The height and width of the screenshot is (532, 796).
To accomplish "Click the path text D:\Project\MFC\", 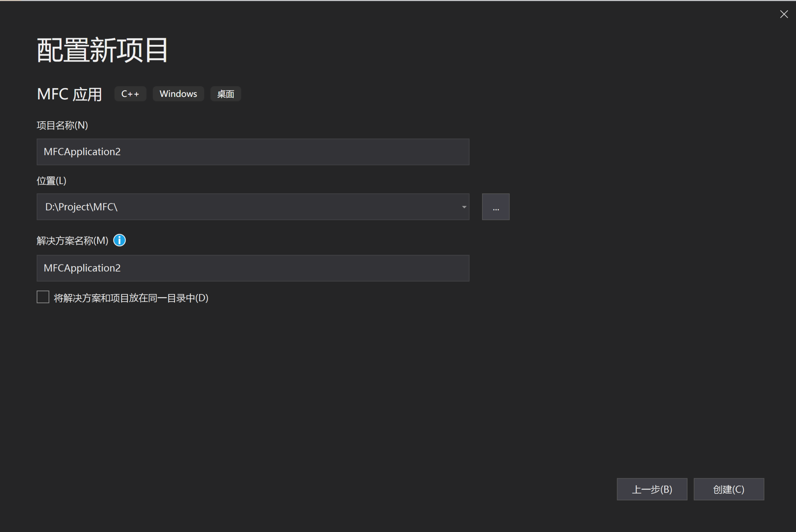I will coord(81,207).
